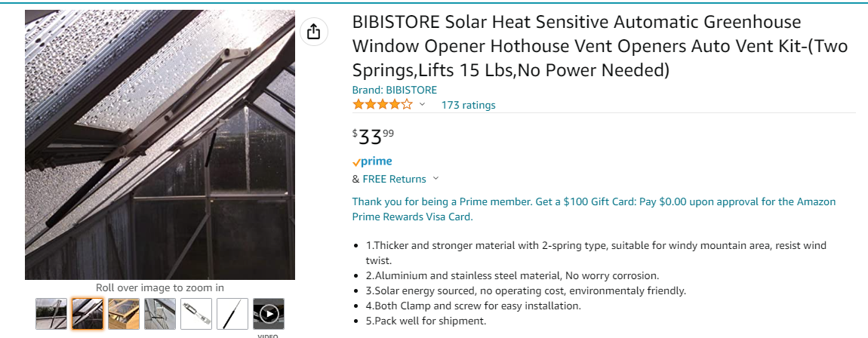The height and width of the screenshot is (338, 868).
Task: Visit the Brand: BIBISTORE link
Action: [394, 90]
